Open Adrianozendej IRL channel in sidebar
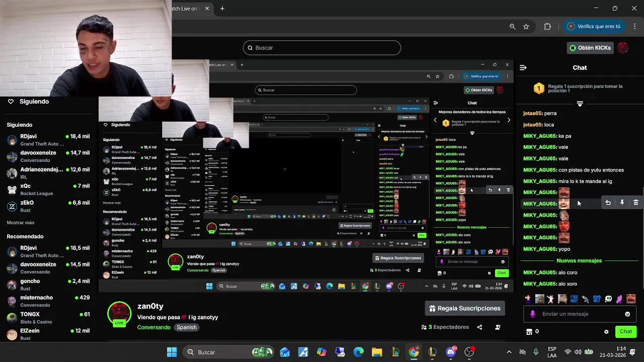 48,173
